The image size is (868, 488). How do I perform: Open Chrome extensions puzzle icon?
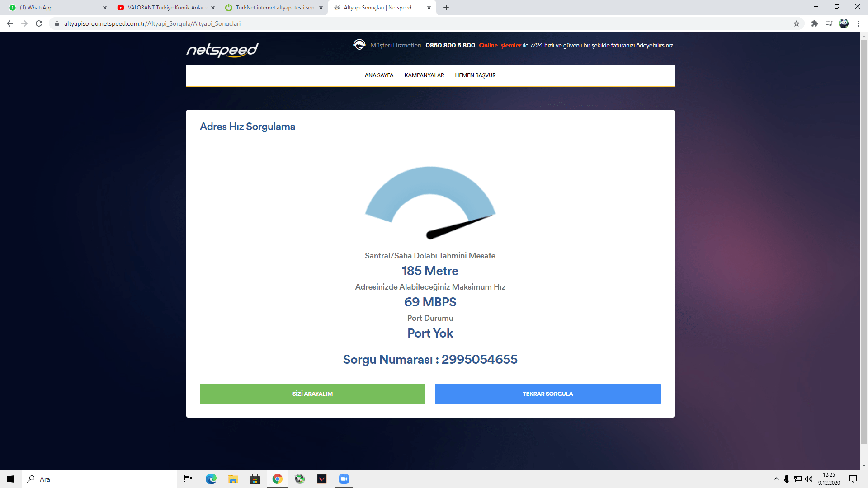pyautogui.click(x=814, y=23)
